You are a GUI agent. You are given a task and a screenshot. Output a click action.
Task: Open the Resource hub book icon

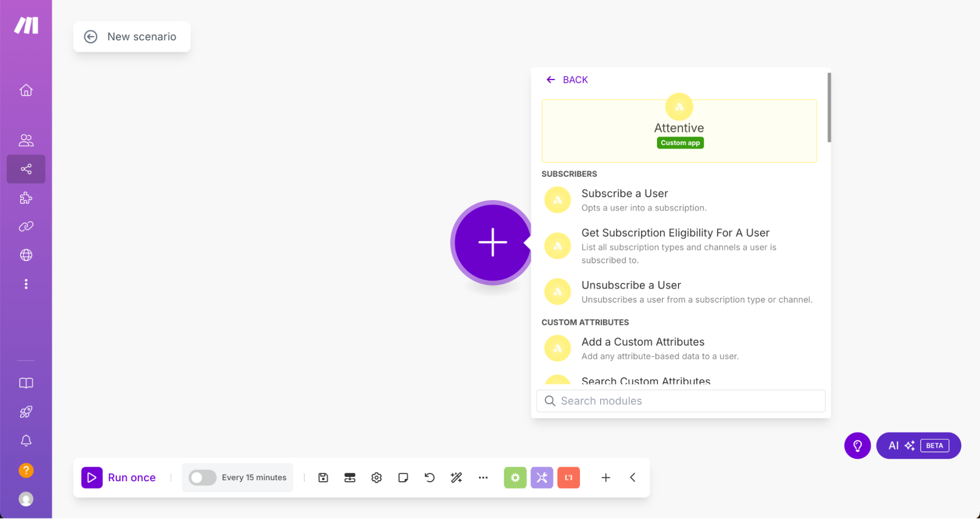click(x=26, y=383)
